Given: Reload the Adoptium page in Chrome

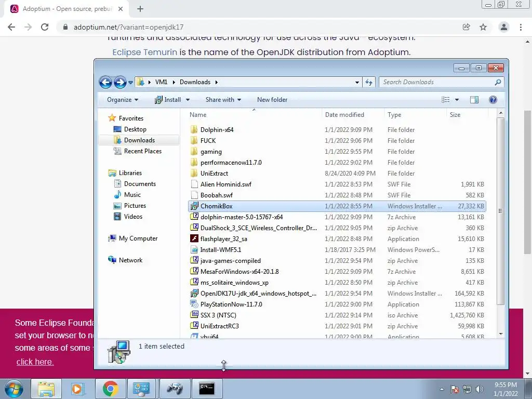Looking at the screenshot, I should [45, 27].
